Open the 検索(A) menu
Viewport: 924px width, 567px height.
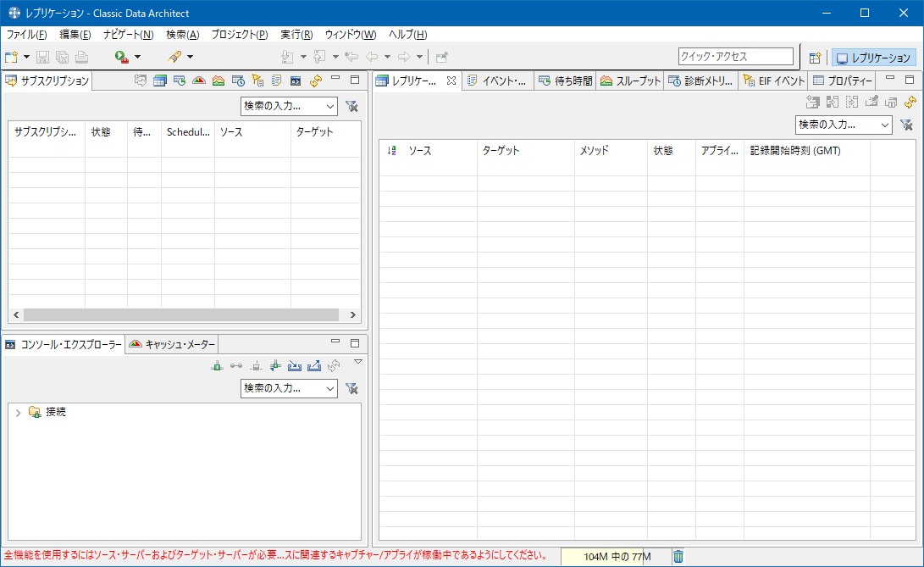point(183,34)
